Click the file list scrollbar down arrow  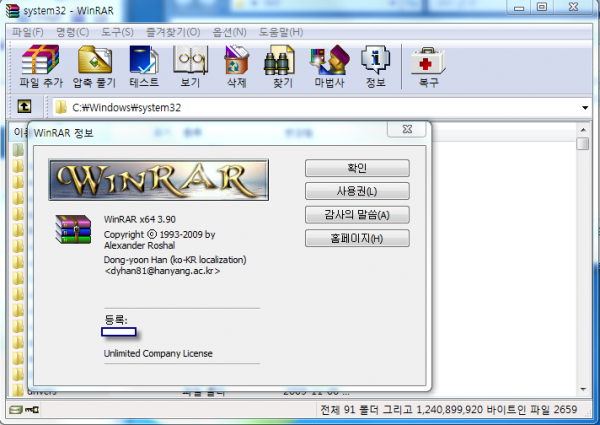click(x=583, y=389)
